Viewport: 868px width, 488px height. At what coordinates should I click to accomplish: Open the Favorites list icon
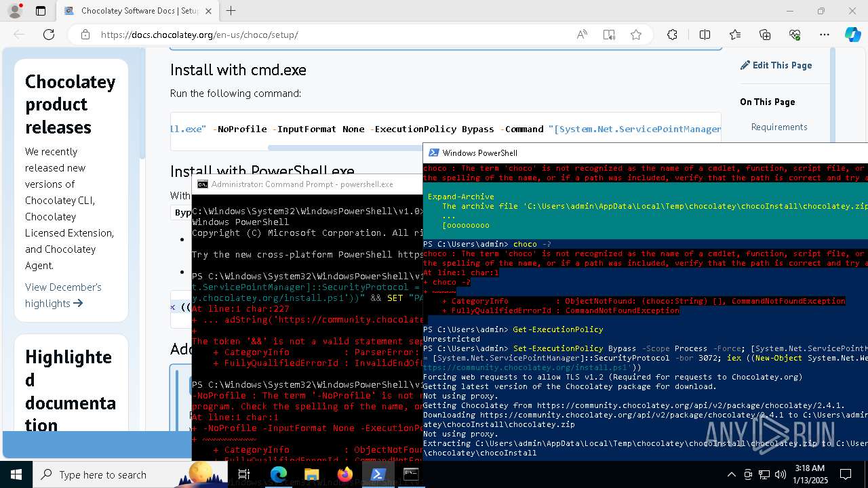735,35
